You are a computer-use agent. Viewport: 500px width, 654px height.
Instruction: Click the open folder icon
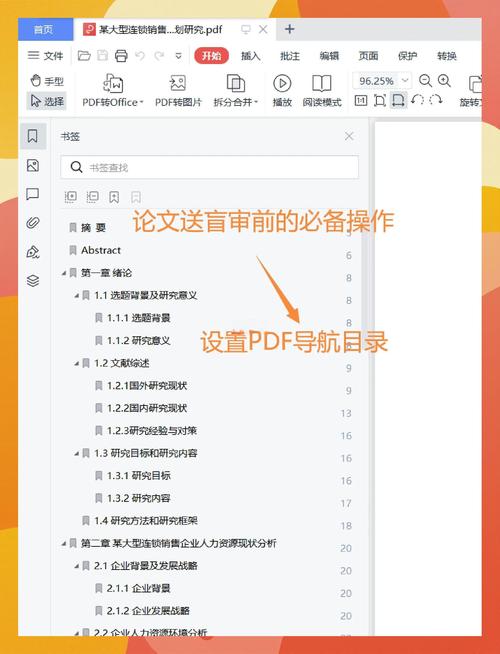84,55
